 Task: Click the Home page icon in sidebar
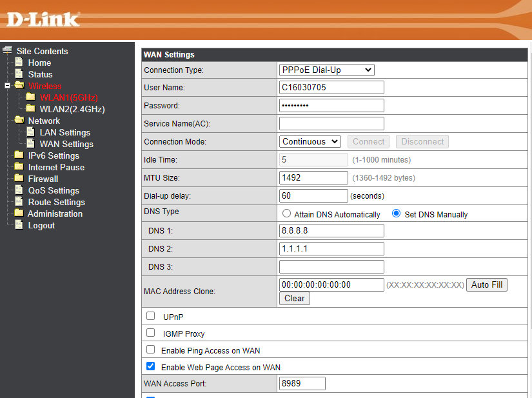19,63
